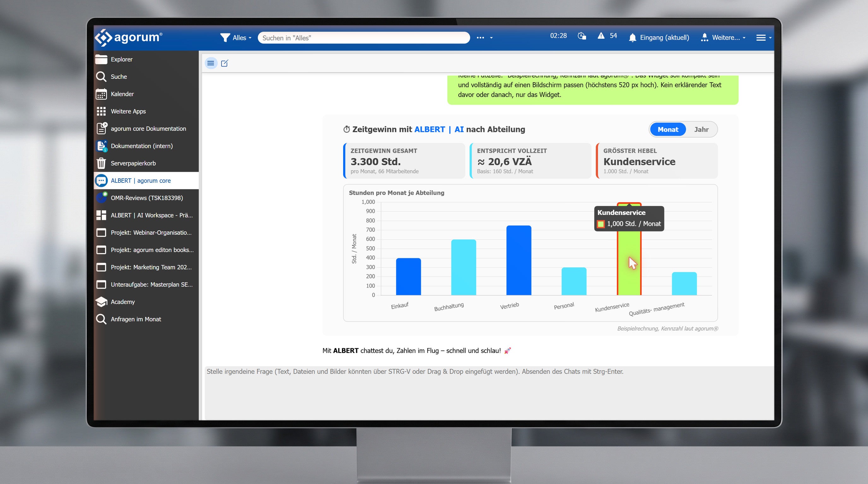Click the Eingang bell icon
The image size is (868, 484).
tap(632, 38)
